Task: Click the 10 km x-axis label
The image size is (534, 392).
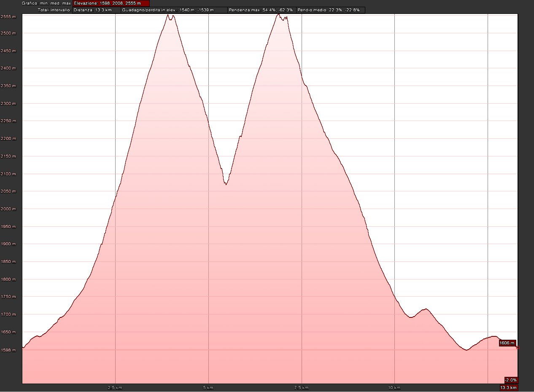Action: pyautogui.click(x=394, y=387)
